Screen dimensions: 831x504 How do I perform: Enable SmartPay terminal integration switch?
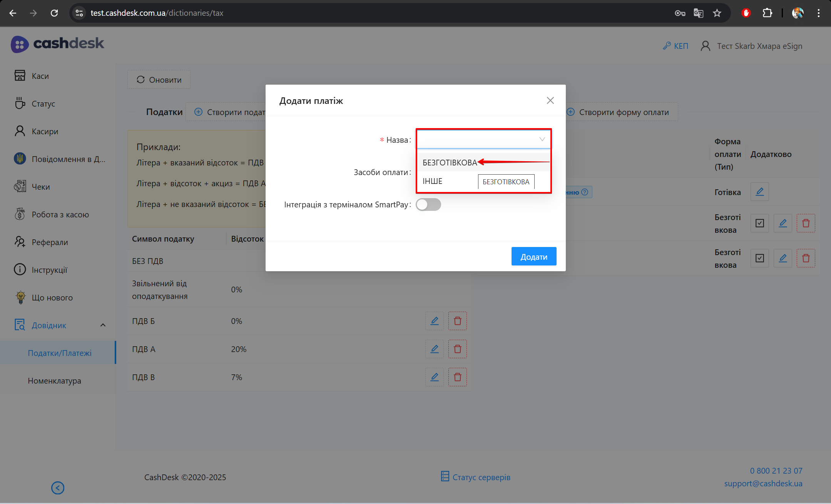pyautogui.click(x=428, y=205)
